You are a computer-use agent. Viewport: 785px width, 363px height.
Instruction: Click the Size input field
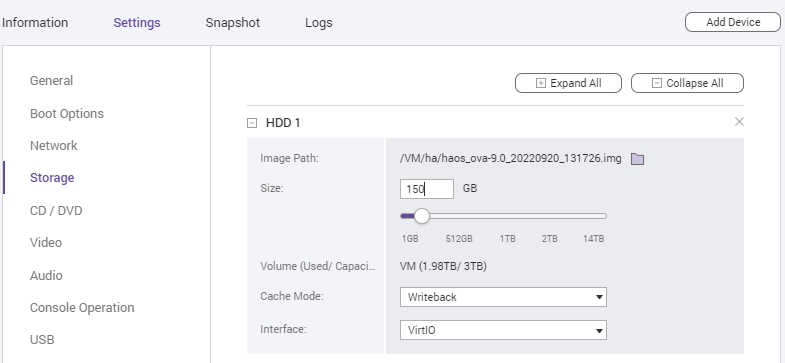[427, 189]
